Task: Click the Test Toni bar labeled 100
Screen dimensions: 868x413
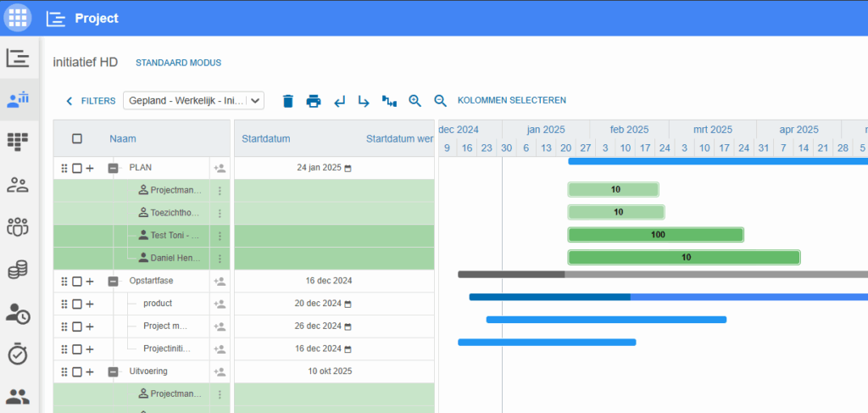Action: [x=655, y=235]
